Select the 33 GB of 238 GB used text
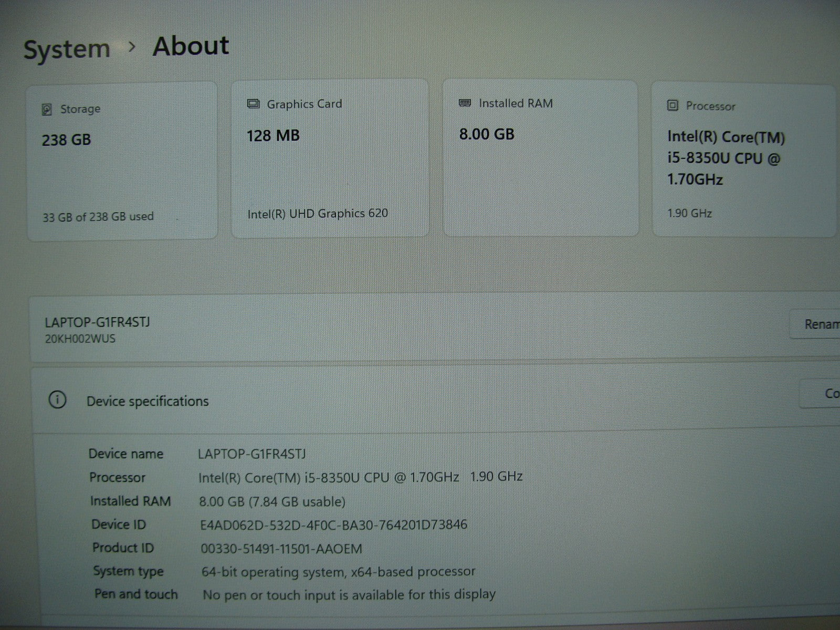 coord(98,216)
